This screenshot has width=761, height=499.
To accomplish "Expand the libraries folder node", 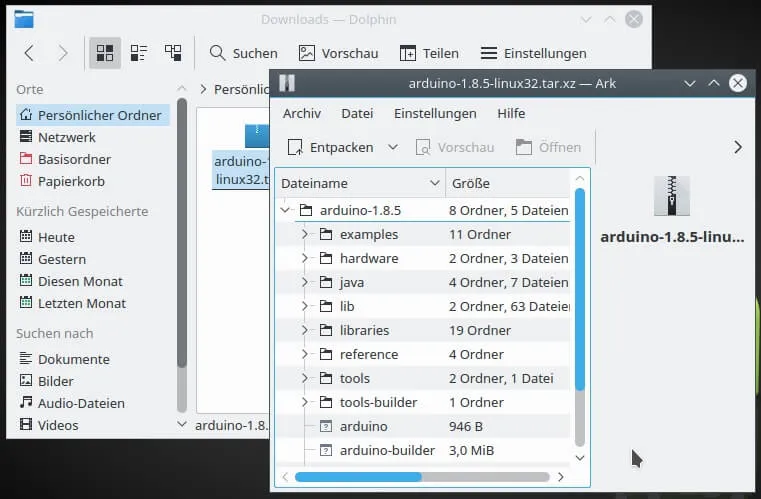I will point(305,331).
